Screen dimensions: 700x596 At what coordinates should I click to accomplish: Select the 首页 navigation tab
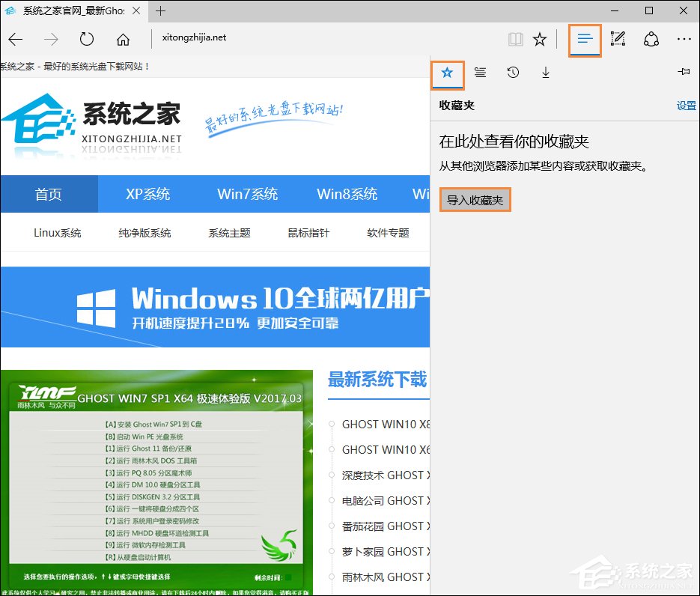click(x=49, y=194)
